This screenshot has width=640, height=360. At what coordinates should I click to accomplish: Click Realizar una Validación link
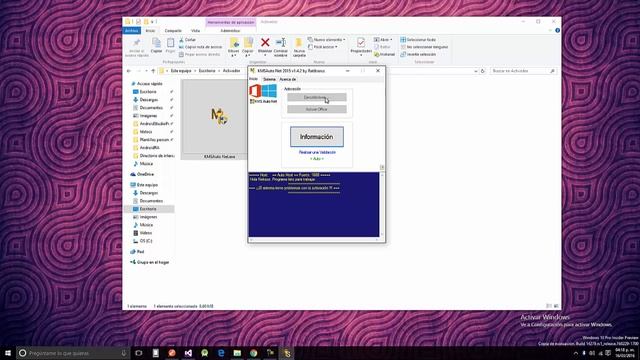(317, 152)
